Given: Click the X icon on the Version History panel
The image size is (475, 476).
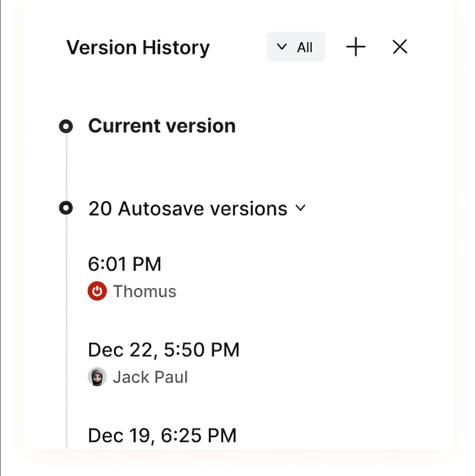Looking at the screenshot, I should pos(399,47).
